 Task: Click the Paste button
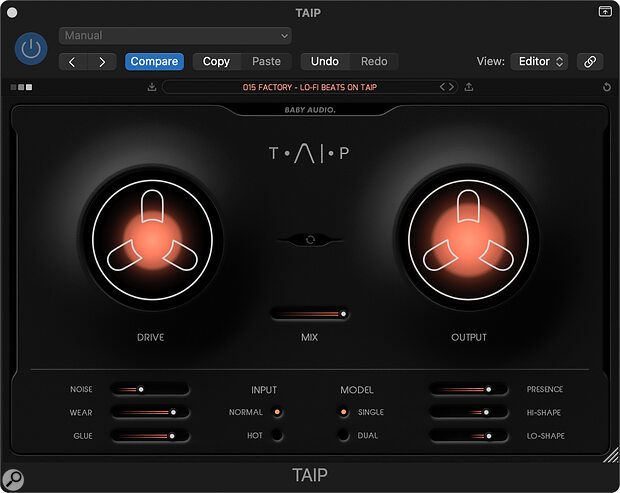coord(267,62)
